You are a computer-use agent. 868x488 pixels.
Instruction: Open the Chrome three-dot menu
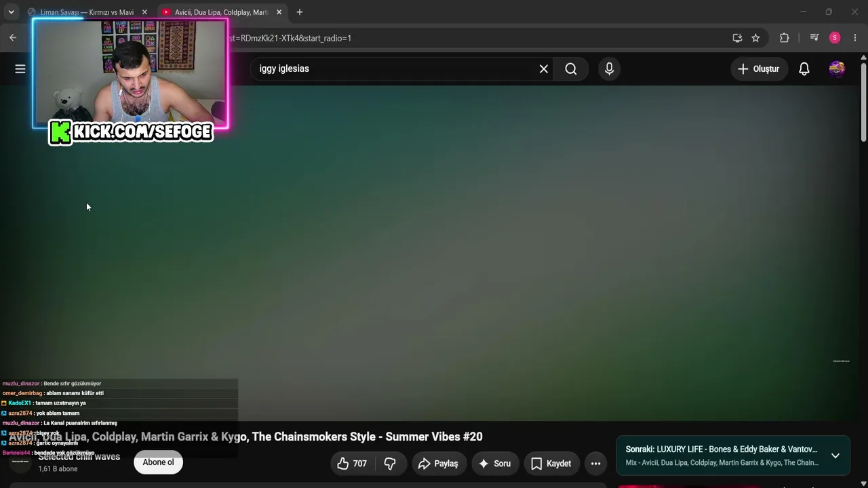coord(855,38)
